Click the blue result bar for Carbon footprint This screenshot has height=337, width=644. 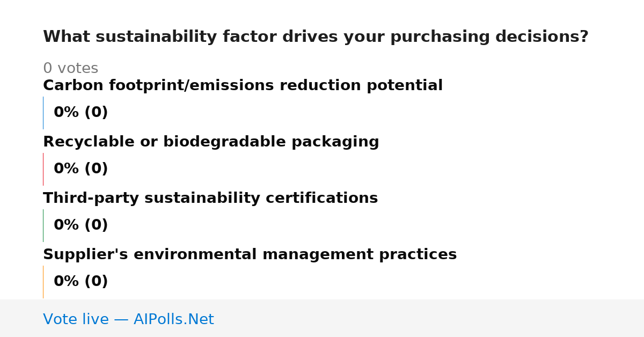43,113
